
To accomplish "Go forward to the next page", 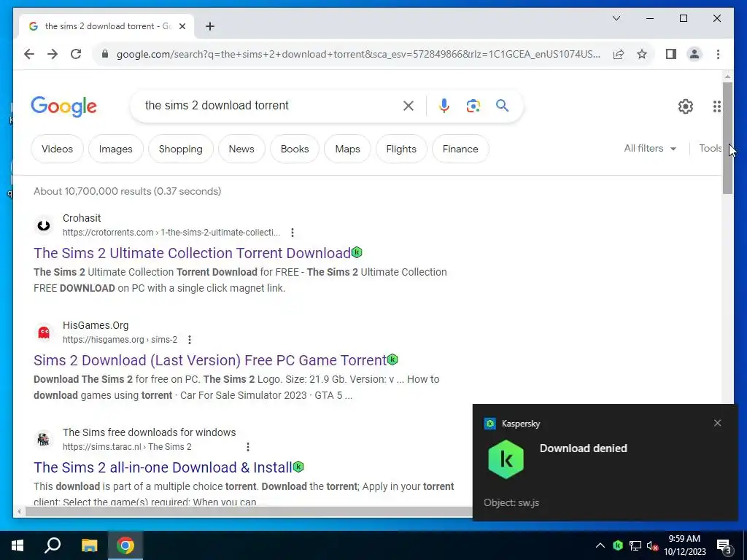I will (x=53, y=54).
